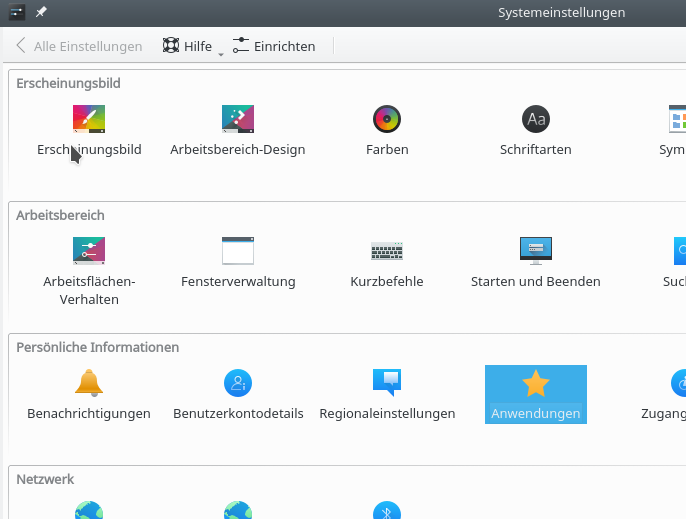Open Arbeitsflächen-Verhalten settings
This screenshot has height=519, width=686.
(89, 251)
